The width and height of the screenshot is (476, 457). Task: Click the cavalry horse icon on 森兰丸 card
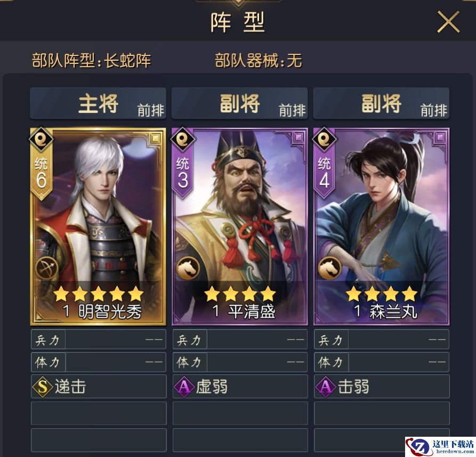pyautogui.click(x=329, y=268)
